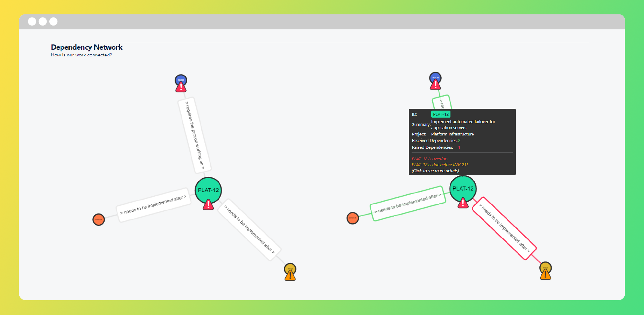Viewport: 644px width, 315px height.
Task: Click orange warning on red-edged yellow node
Action: pyautogui.click(x=546, y=275)
